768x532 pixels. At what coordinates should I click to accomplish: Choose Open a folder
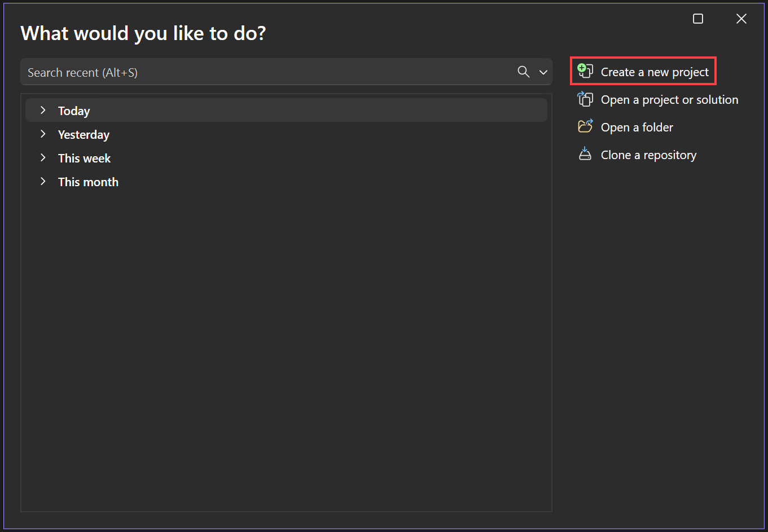tap(637, 127)
